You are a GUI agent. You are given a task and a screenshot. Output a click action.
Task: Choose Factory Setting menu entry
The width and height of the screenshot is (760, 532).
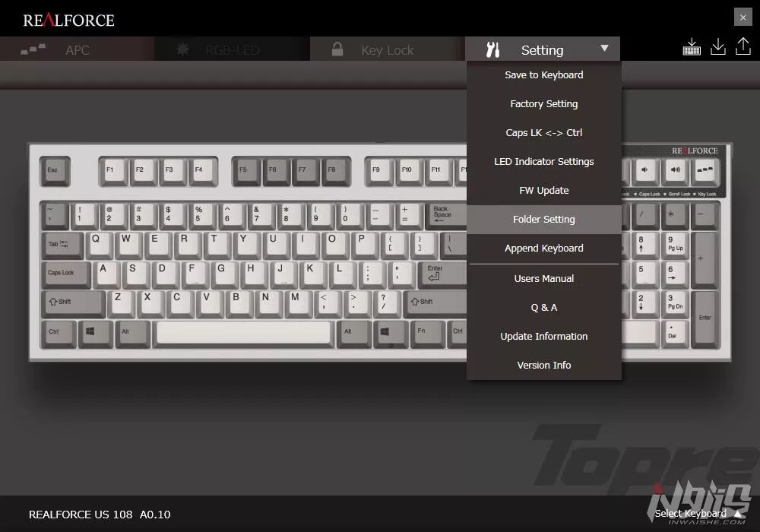(x=544, y=103)
